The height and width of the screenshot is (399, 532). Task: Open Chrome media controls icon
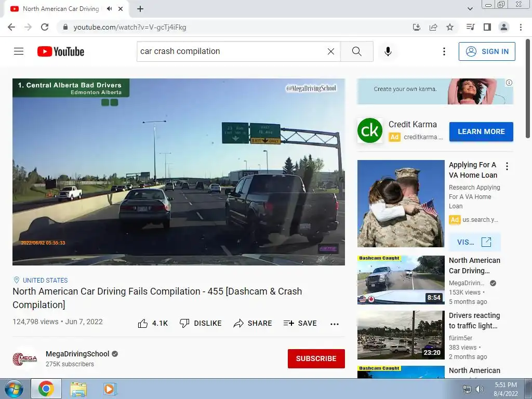point(470,27)
